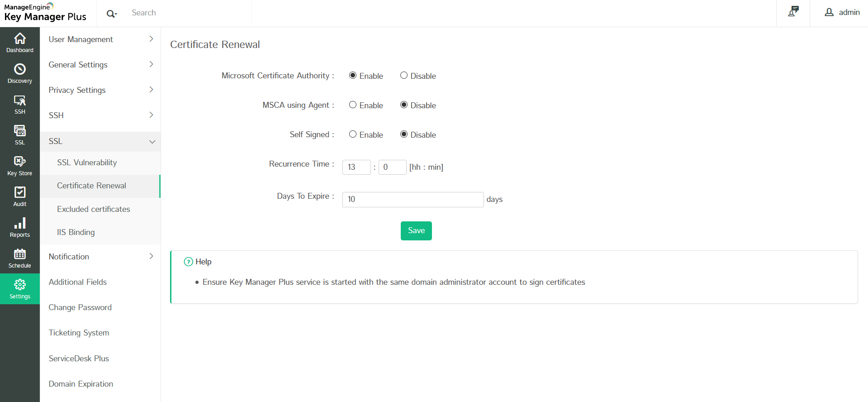The image size is (868, 402).
Task: Click the notifications icon near admin
Action: click(x=793, y=12)
